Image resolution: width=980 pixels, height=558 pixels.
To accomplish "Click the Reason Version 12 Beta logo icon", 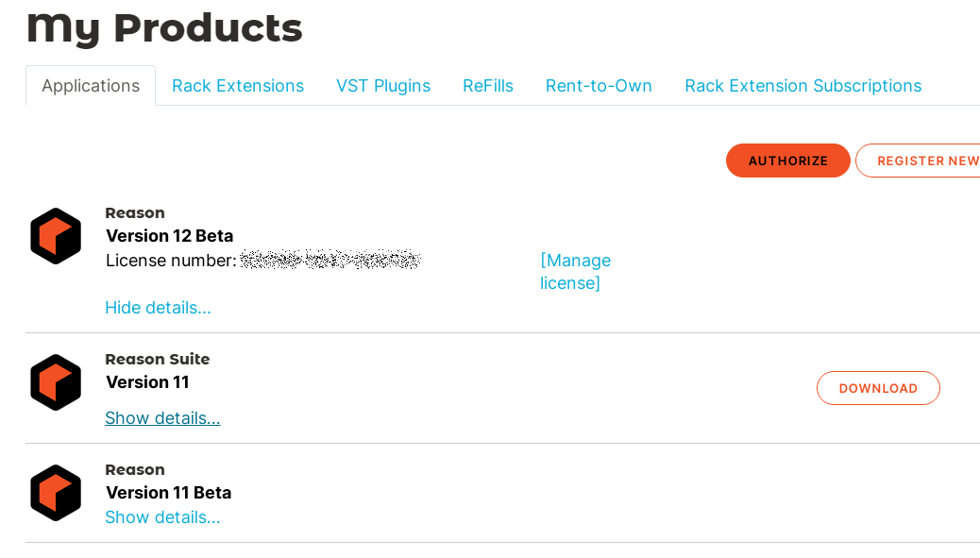I will pos(56,236).
